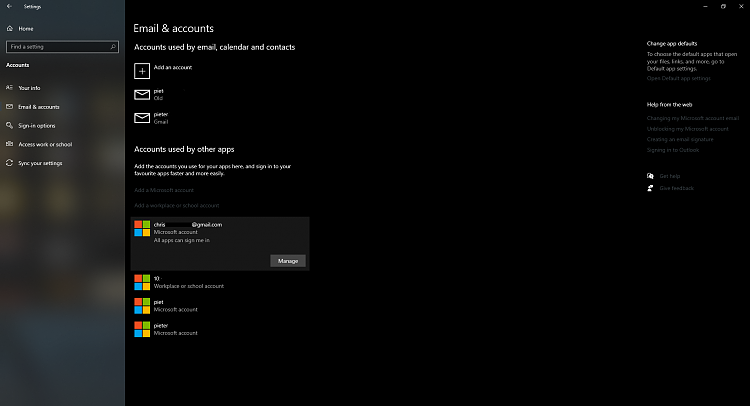Click the envelope icon beside piet Old account
This screenshot has height=406, width=750.
pyautogui.click(x=142, y=95)
